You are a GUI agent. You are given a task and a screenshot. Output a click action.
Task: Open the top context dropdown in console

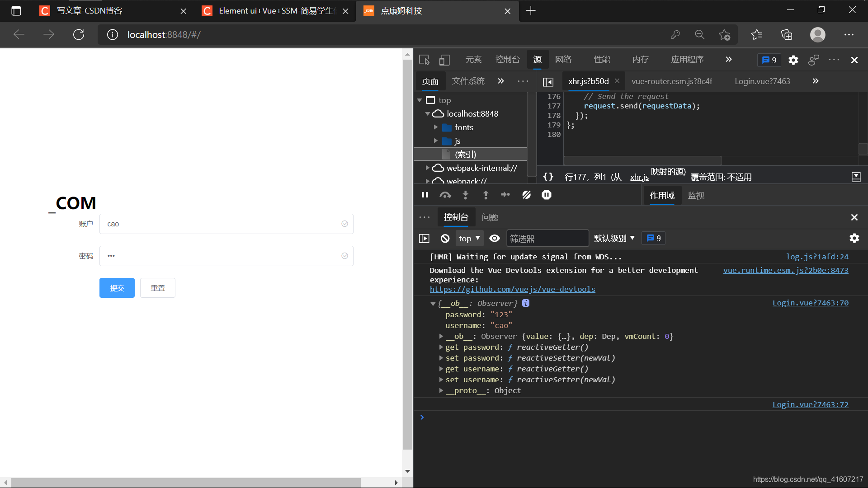click(x=469, y=238)
